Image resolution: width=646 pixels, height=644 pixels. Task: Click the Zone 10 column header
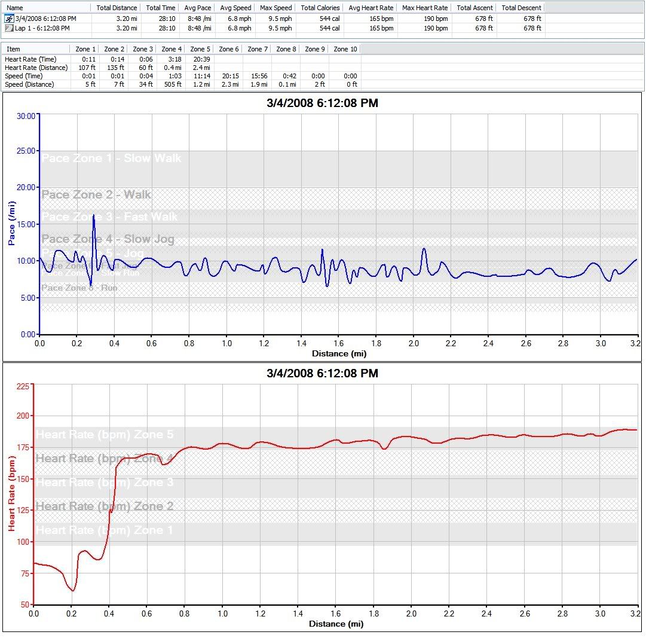(345, 49)
